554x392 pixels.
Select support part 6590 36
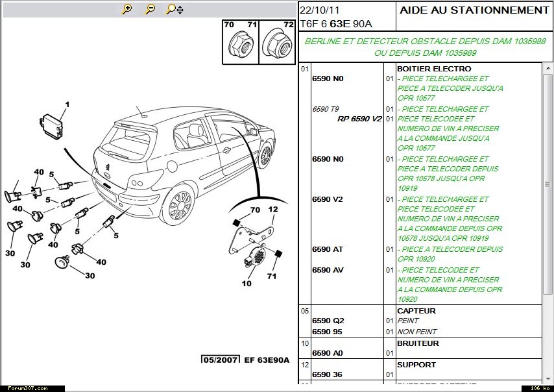pos(328,374)
